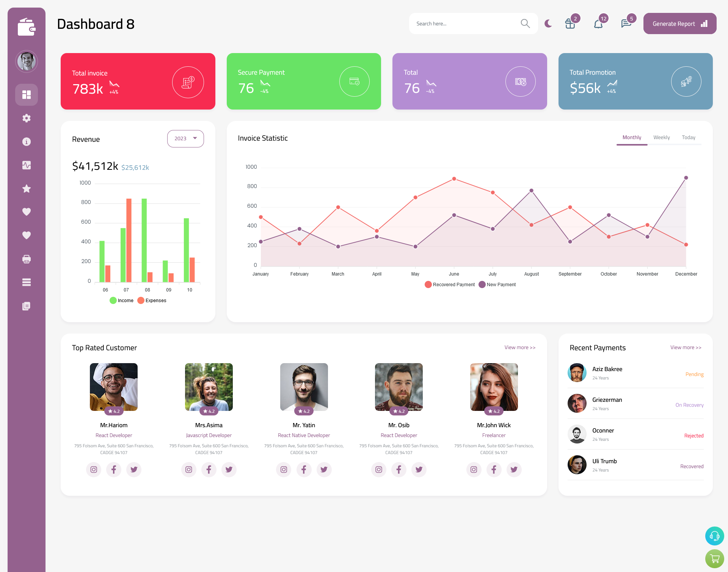728x572 pixels.
Task: Click the star/favorites icon in sidebar
Action: click(x=27, y=188)
